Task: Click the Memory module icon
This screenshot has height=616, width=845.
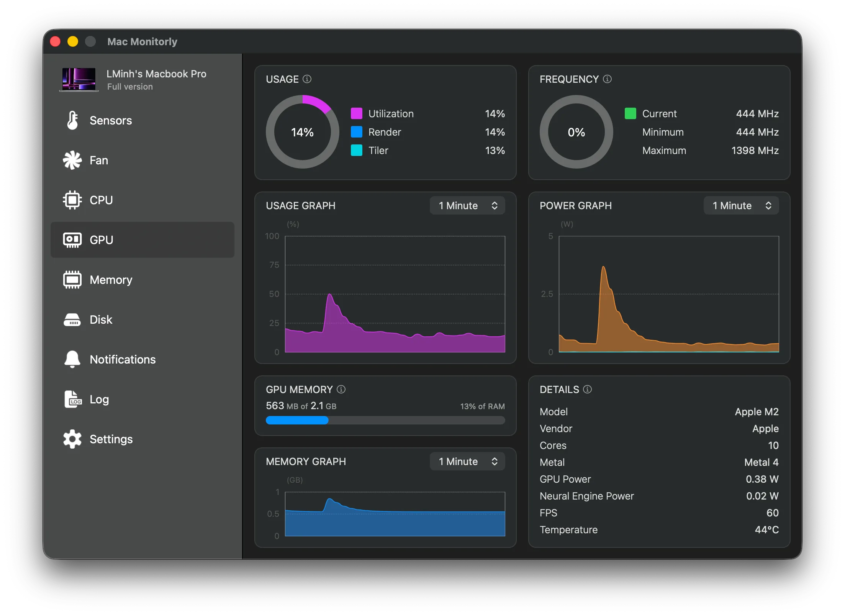Action: 72,280
